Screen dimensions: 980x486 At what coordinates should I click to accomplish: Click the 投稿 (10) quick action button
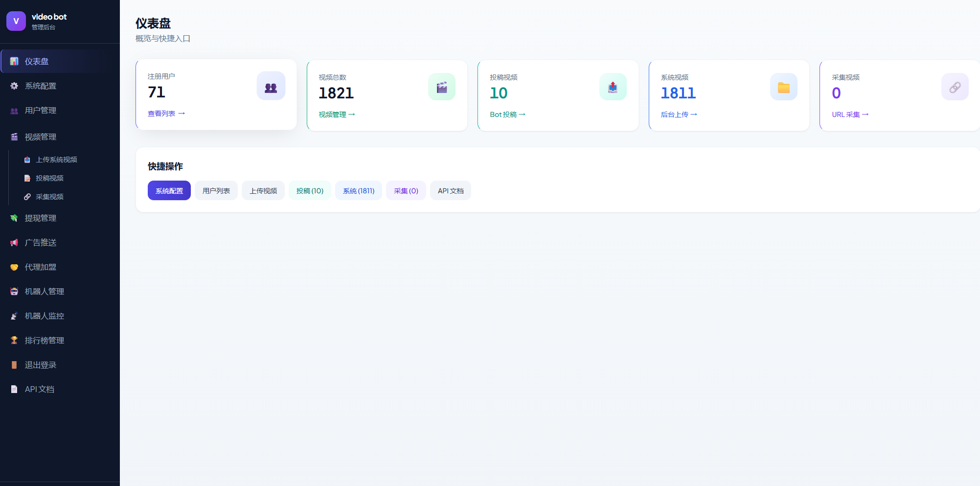tap(310, 191)
